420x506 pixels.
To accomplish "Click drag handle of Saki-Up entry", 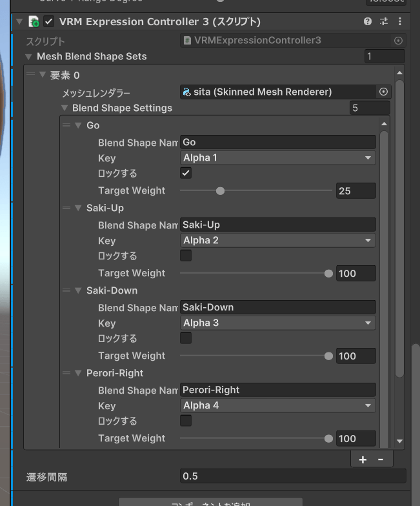I will 66,208.
